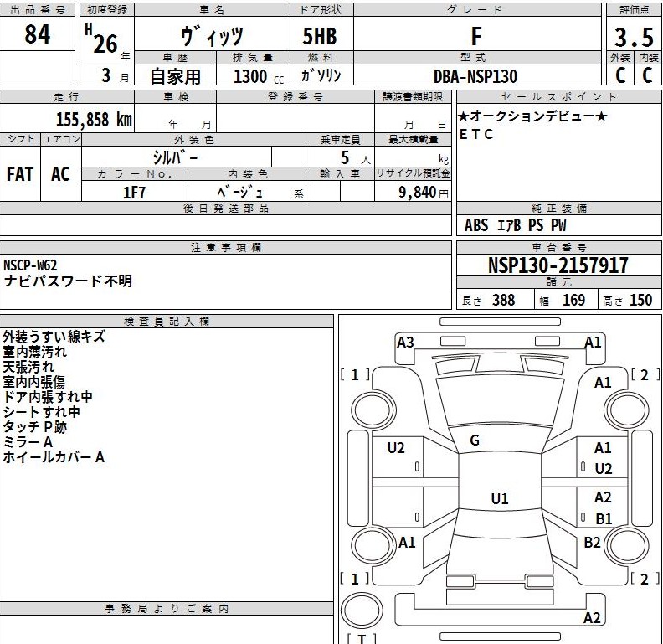Click the U1 mark on the roof
Screen dimensions: 663x644
click(x=500, y=499)
